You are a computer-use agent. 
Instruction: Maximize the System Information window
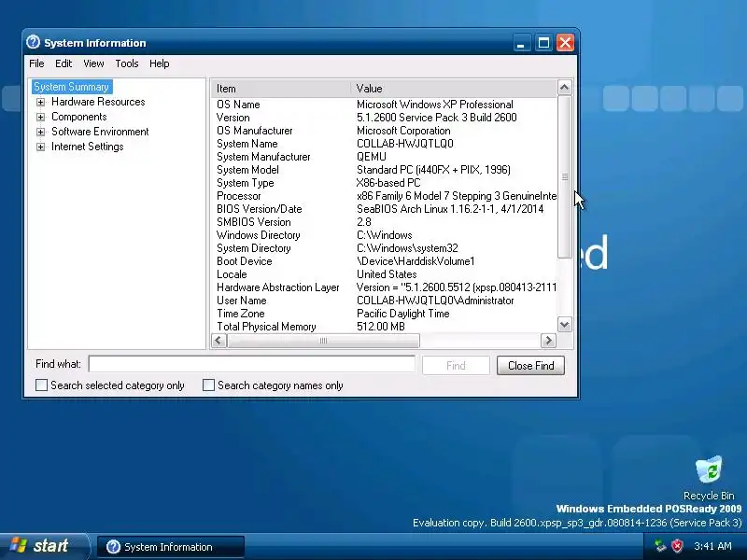pyautogui.click(x=543, y=43)
